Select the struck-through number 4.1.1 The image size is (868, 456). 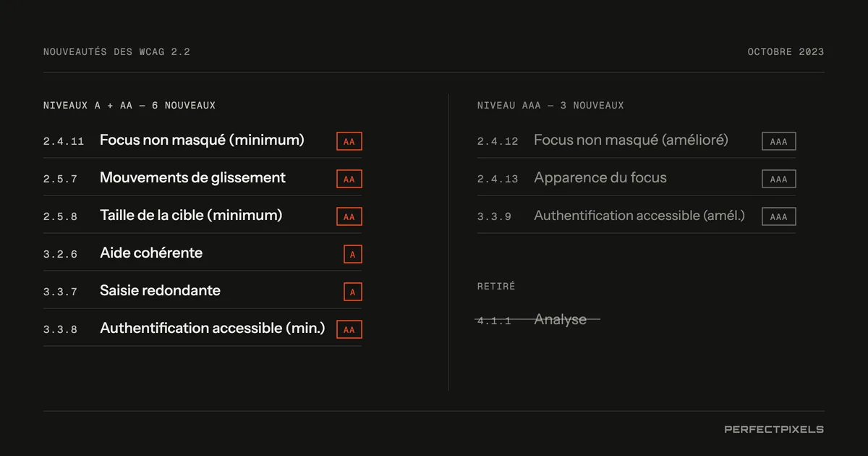coord(494,321)
